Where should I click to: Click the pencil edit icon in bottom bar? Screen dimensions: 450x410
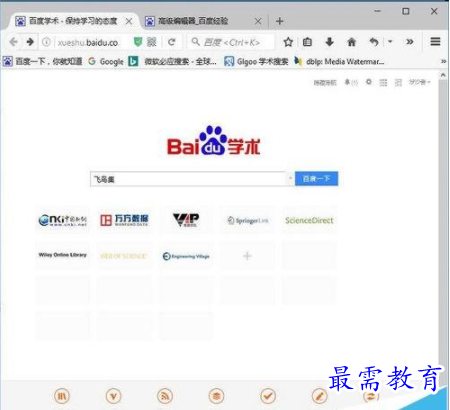click(319, 396)
